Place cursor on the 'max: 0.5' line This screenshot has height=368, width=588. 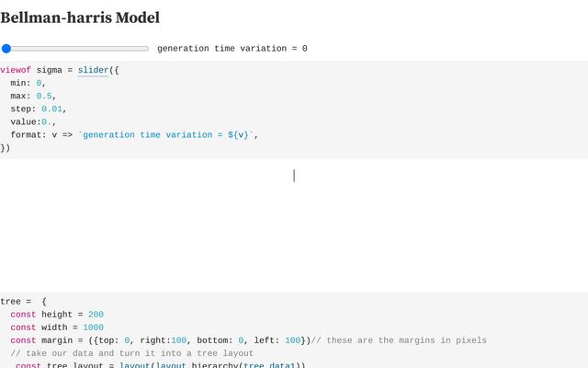click(34, 96)
